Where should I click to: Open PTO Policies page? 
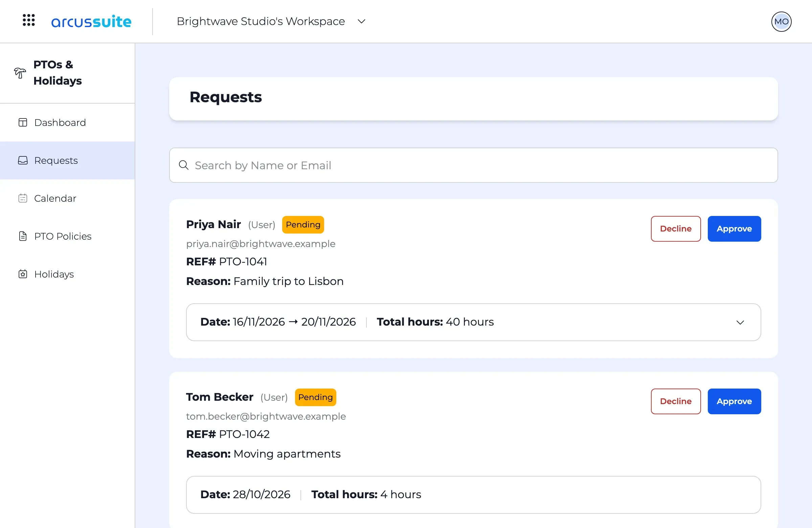point(68,236)
